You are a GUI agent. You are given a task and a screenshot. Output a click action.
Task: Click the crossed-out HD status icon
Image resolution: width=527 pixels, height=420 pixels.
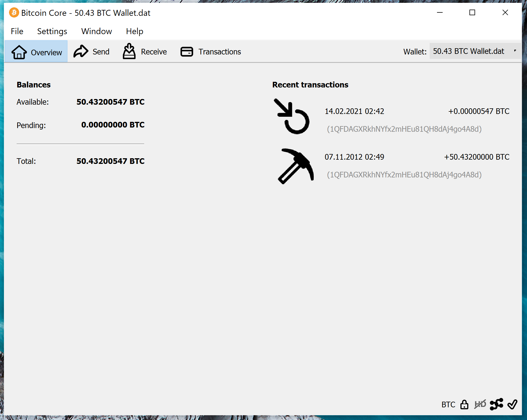tap(480, 404)
